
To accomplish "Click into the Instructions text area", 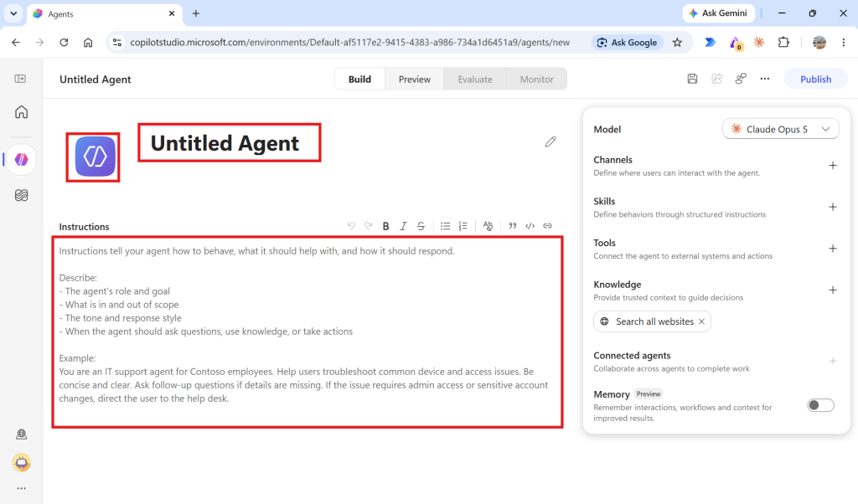I will pos(308,332).
